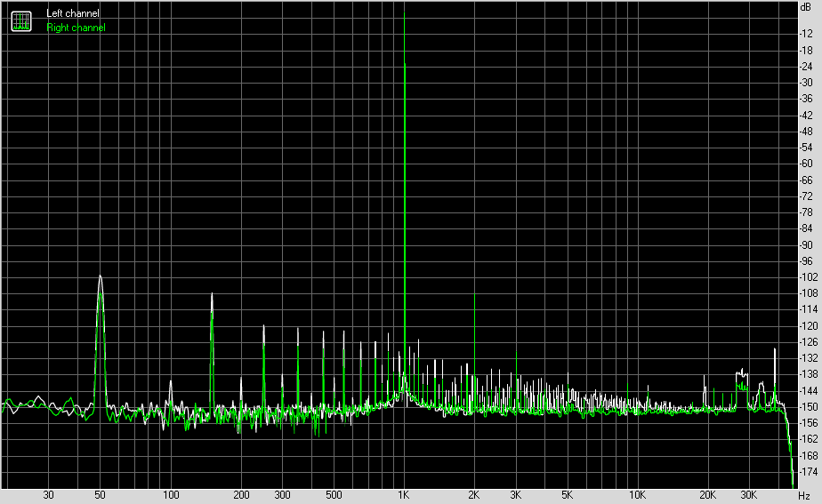Click the spectrum graph icon in the legend

click(21, 21)
